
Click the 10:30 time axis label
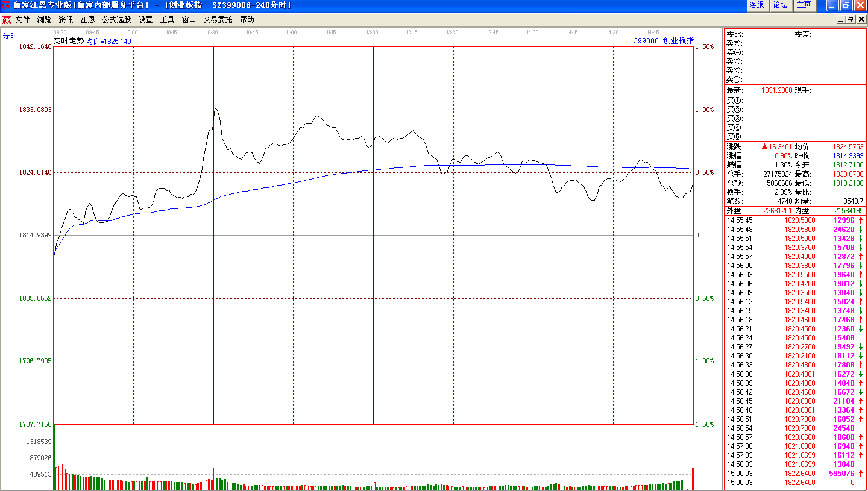(212, 33)
